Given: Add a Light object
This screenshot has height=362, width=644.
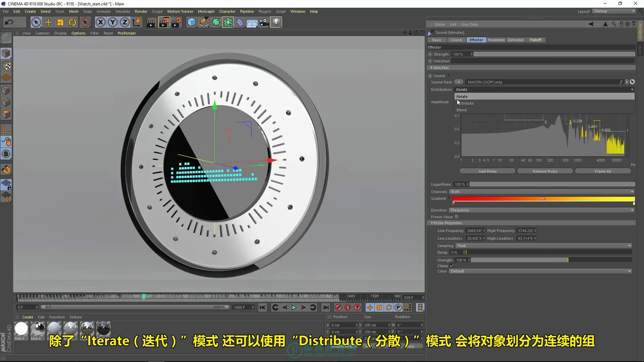Looking at the screenshot, I should click(x=276, y=22).
